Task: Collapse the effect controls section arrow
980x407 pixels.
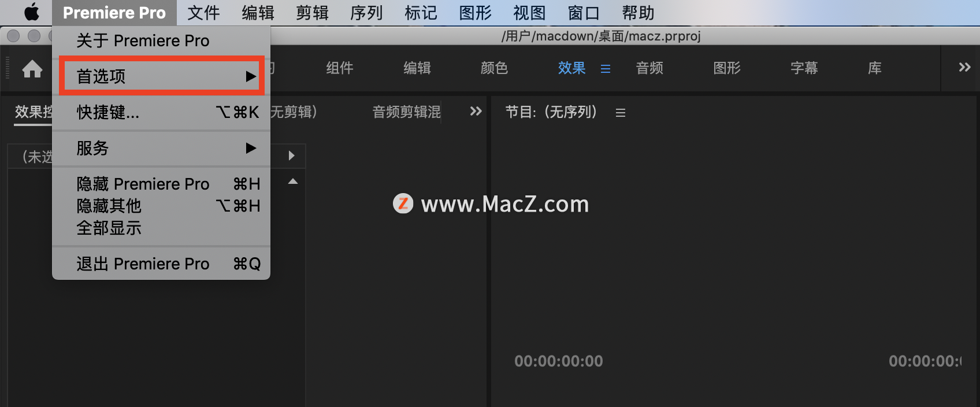Action: (x=293, y=182)
